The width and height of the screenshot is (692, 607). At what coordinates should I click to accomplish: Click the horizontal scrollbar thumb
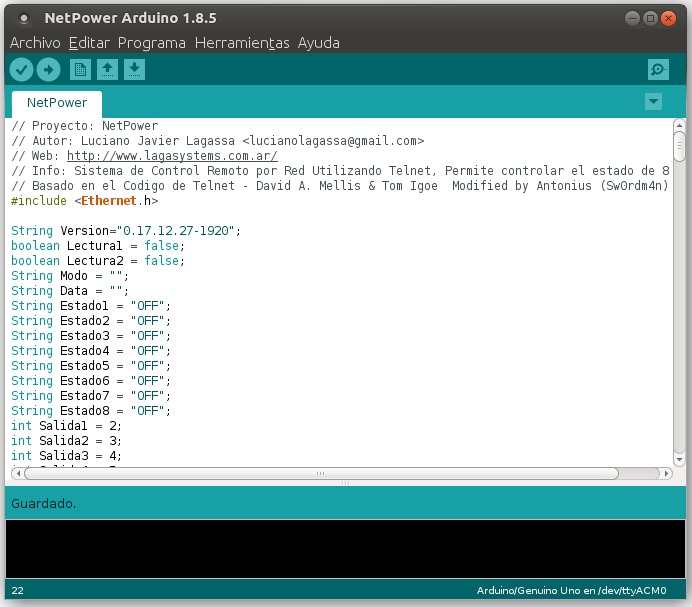click(321, 474)
